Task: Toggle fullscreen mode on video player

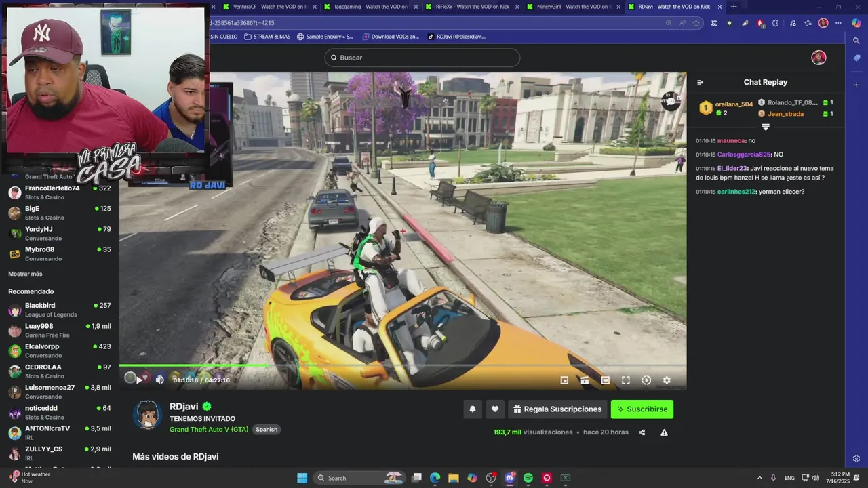Action: coord(626,380)
